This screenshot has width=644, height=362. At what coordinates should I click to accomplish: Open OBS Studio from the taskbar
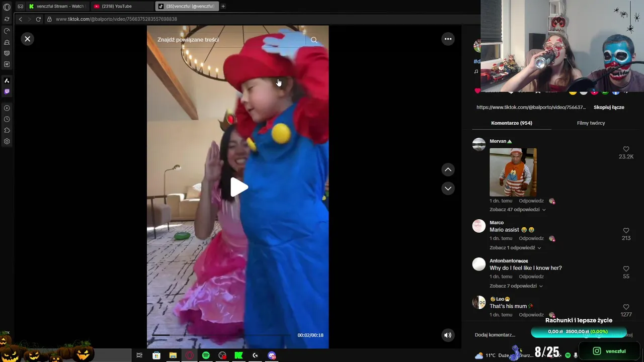tap(222, 355)
